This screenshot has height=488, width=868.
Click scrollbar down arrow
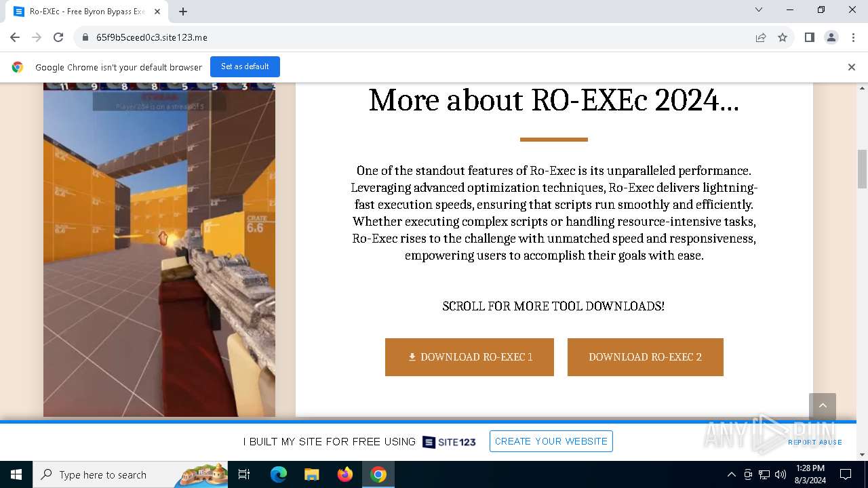pos(863,455)
